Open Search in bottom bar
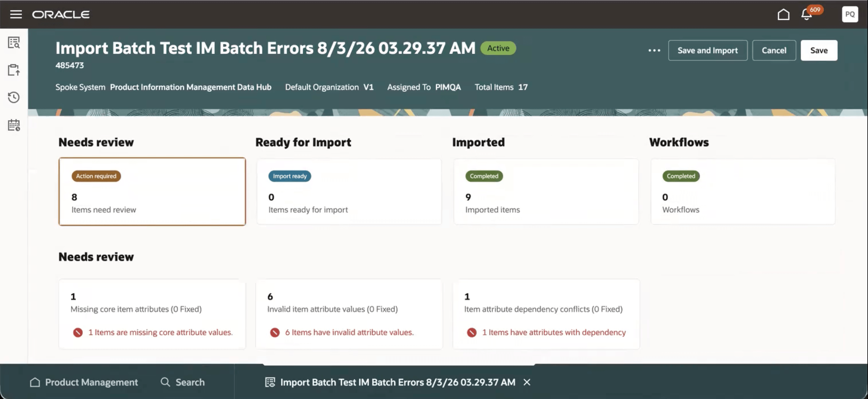868x399 pixels. coord(182,382)
